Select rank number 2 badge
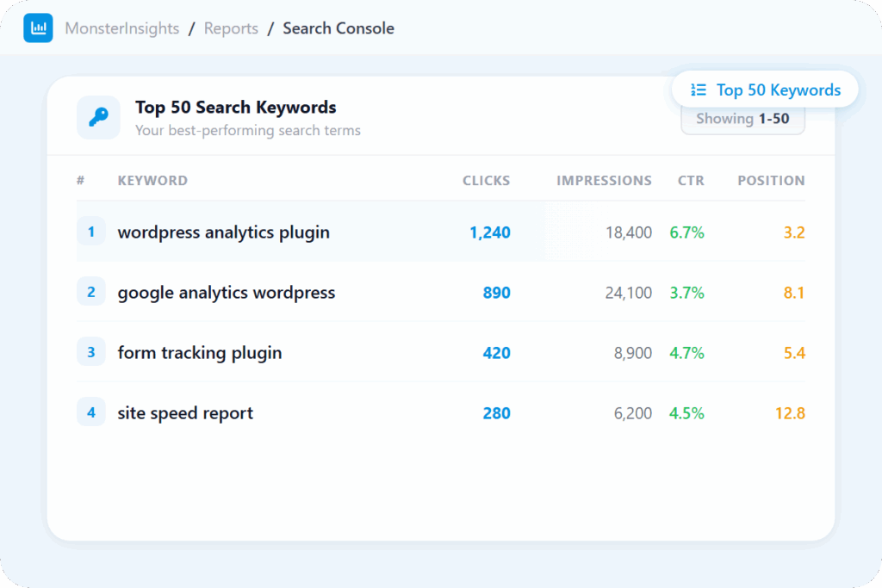Image resolution: width=882 pixels, height=588 pixels. coord(91,293)
